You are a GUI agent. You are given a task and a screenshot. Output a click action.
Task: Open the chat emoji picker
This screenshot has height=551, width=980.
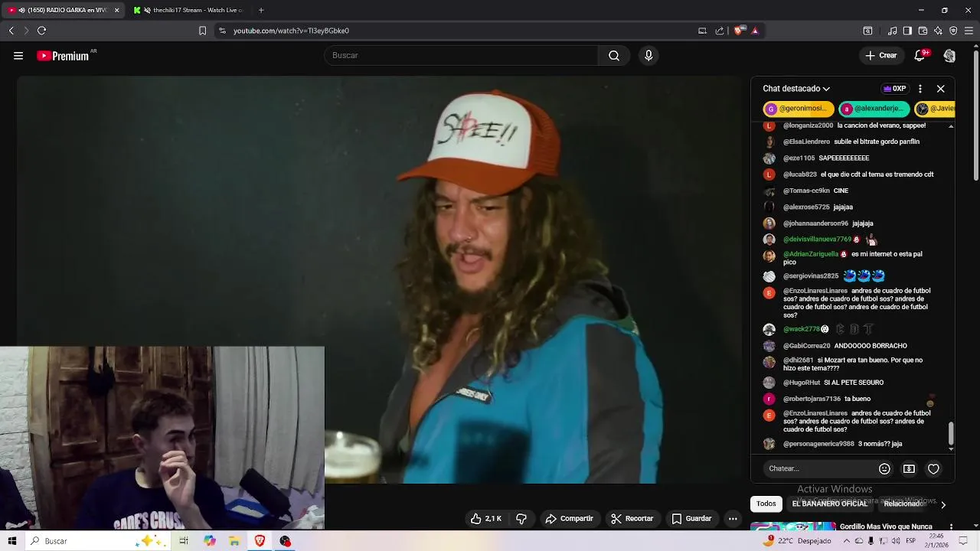[x=884, y=468]
